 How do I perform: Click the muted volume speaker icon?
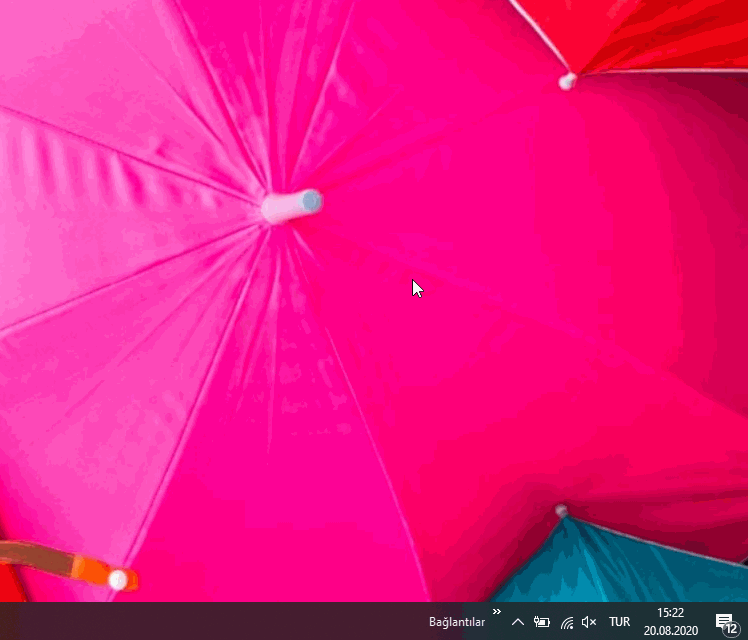(589, 622)
